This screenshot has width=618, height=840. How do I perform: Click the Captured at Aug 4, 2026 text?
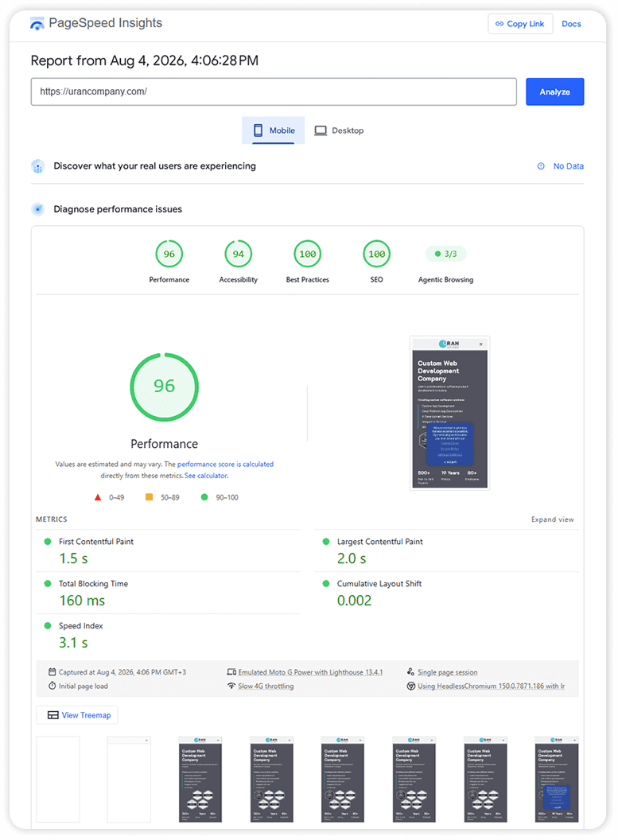point(122,672)
